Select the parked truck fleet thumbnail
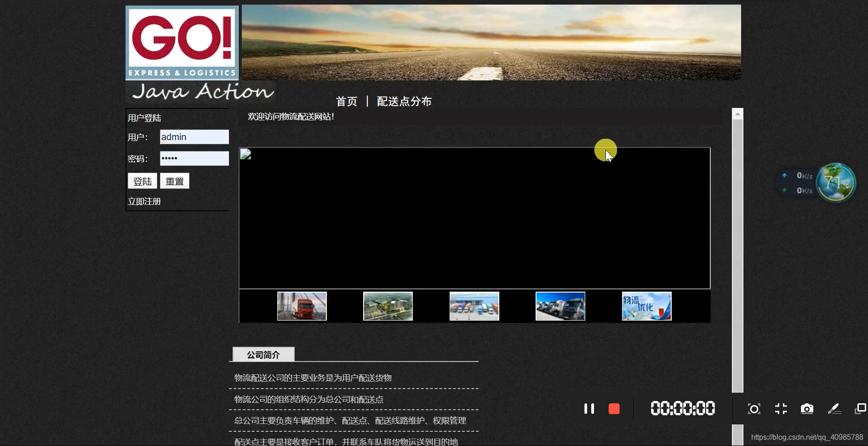Screen dimensions: 868x446 click(560, 306)
